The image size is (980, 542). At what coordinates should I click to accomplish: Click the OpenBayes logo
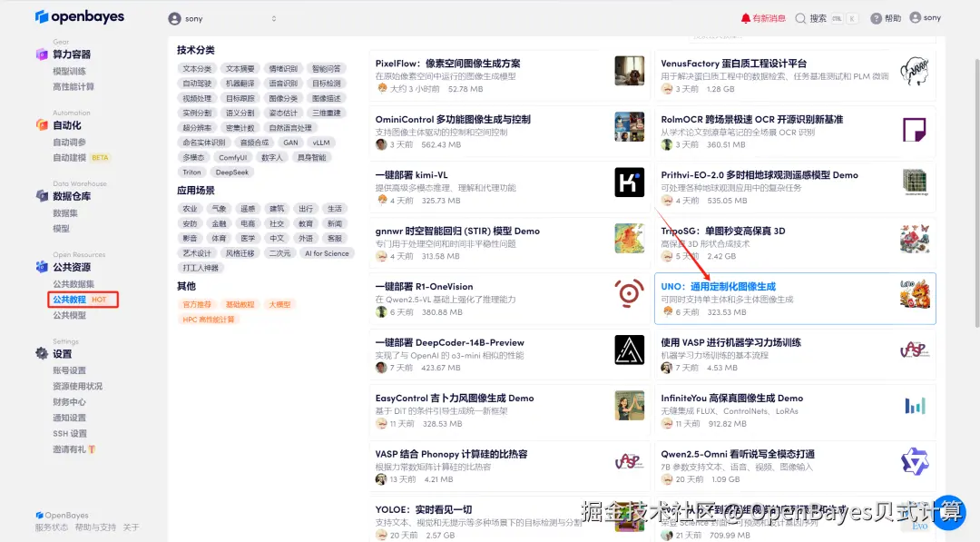tap(79, 17)
